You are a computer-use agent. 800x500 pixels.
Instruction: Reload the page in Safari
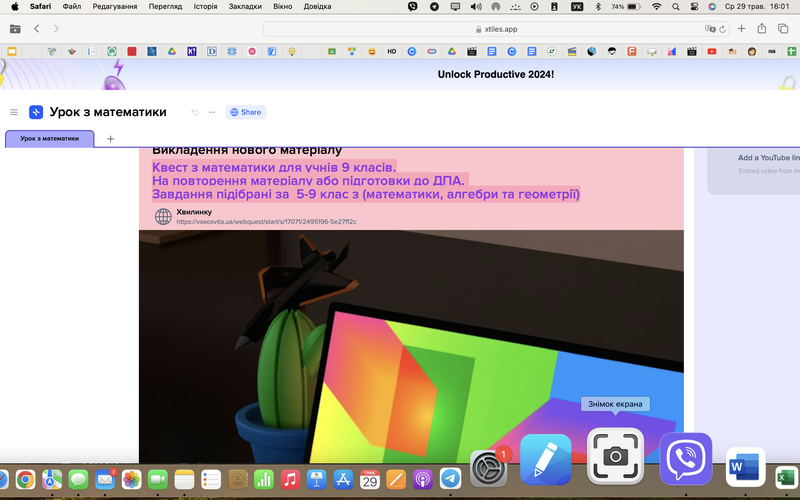pos(722,29)
